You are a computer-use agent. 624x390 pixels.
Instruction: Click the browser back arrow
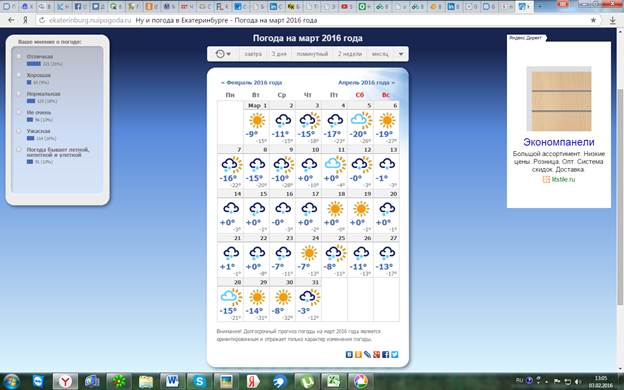coord(11,20)
